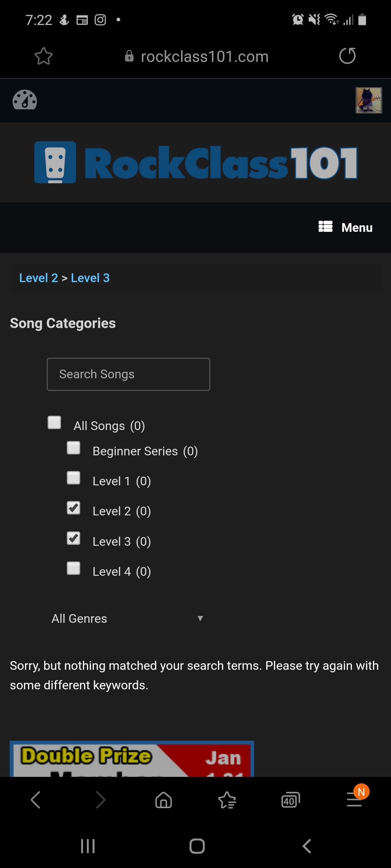Focus the Search Songs field
The image size is (391, 868).
129,374
